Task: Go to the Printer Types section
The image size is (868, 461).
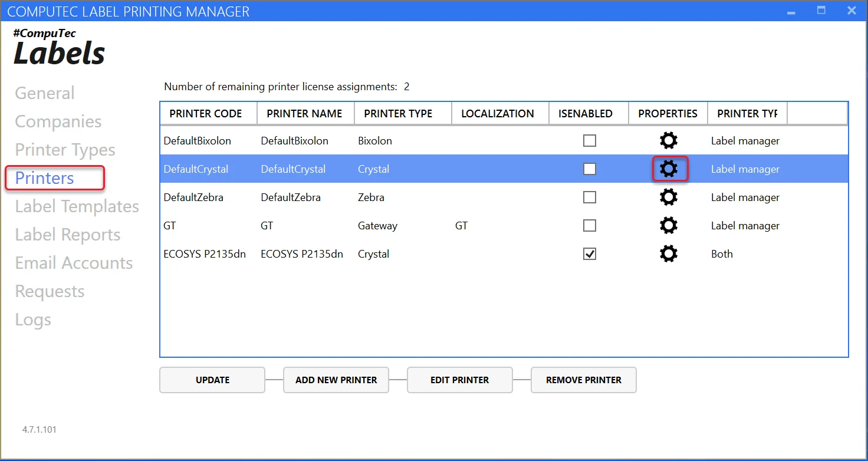Action: (65, 150)
